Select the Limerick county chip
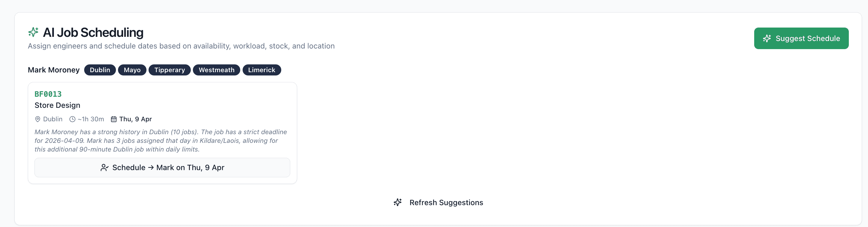The width and height of the screenshot is (868, 227). coord(262,70)
